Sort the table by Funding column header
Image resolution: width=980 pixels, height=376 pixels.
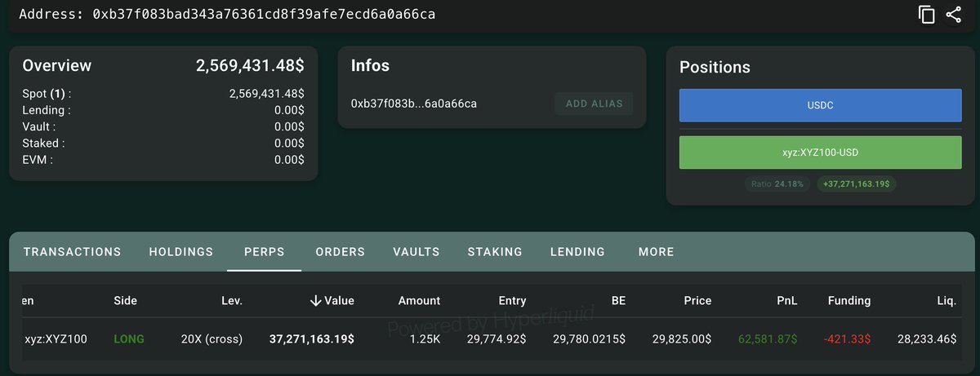[849, 301]
